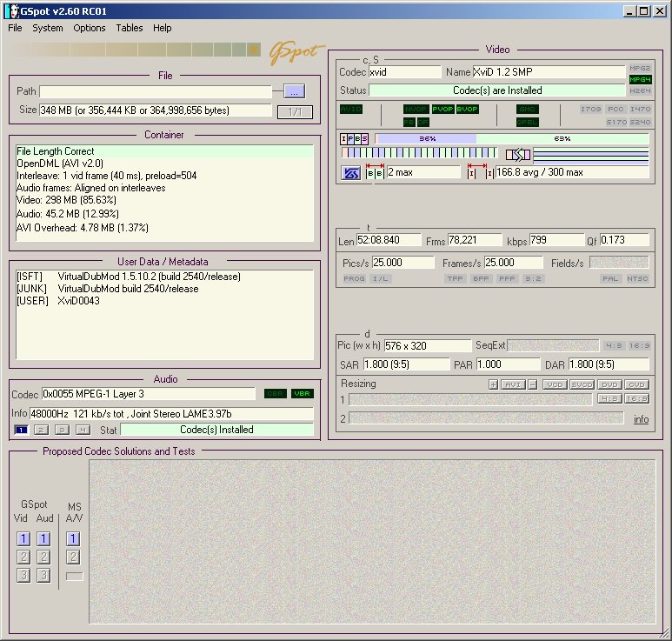Click the browse (...) button next to Path
672x641 pixels.
[294, 91]
